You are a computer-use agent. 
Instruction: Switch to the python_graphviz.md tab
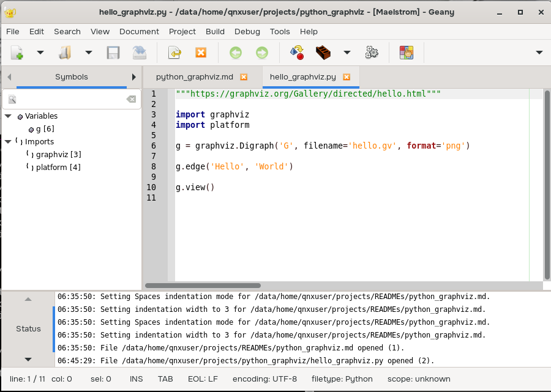pos(194,77)
